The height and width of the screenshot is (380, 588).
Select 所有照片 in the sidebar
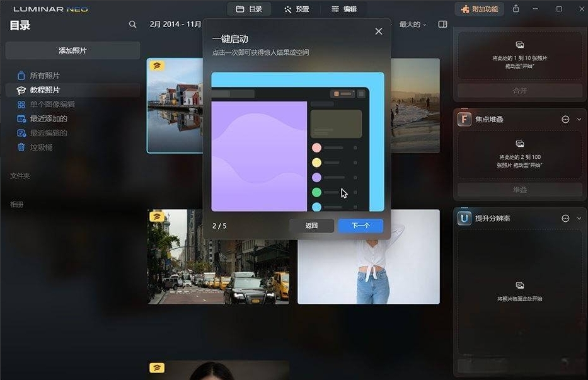click(x=72, y=76)
